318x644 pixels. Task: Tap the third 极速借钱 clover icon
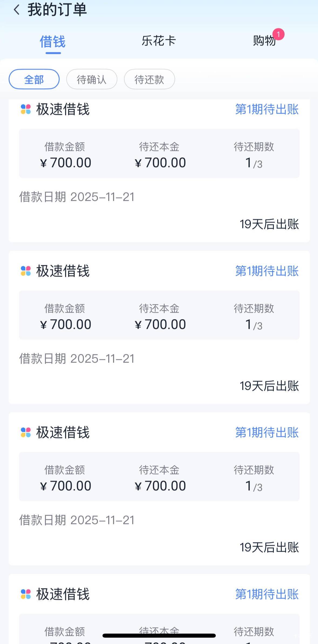click(26, 432)
